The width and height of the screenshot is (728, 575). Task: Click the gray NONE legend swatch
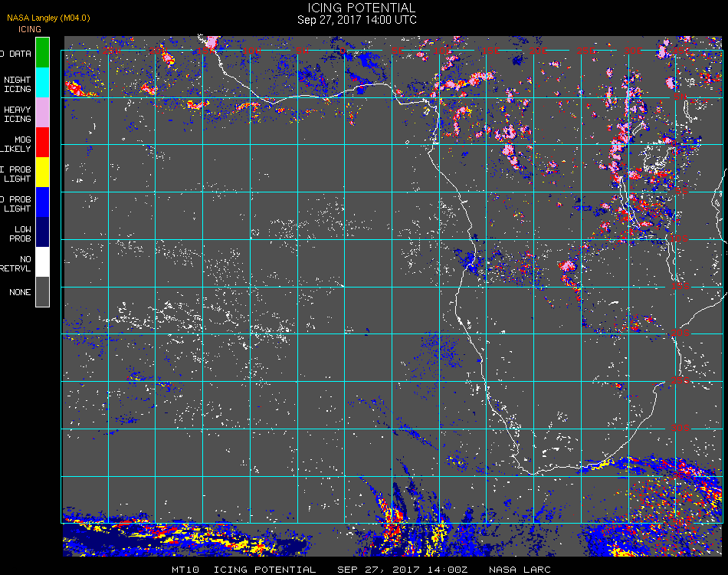point(42,291)
